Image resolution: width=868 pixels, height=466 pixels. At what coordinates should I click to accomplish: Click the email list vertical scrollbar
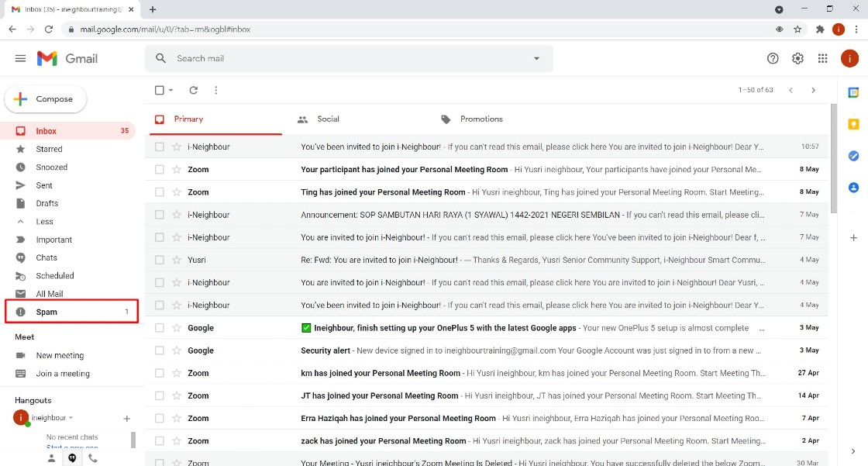(834, 158)
